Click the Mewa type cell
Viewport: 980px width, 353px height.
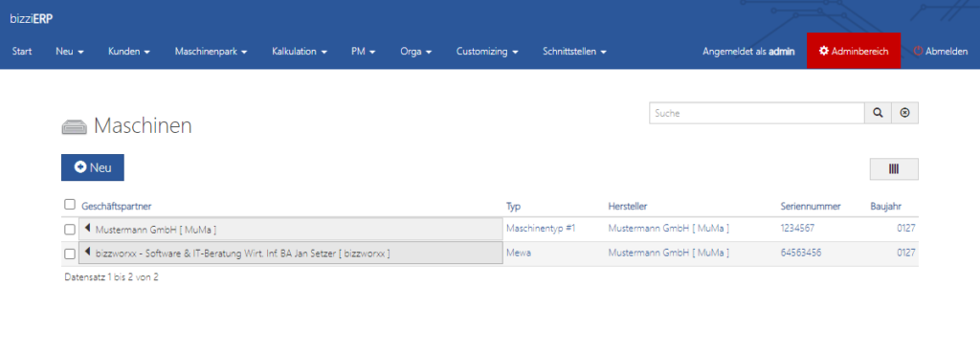518,253
